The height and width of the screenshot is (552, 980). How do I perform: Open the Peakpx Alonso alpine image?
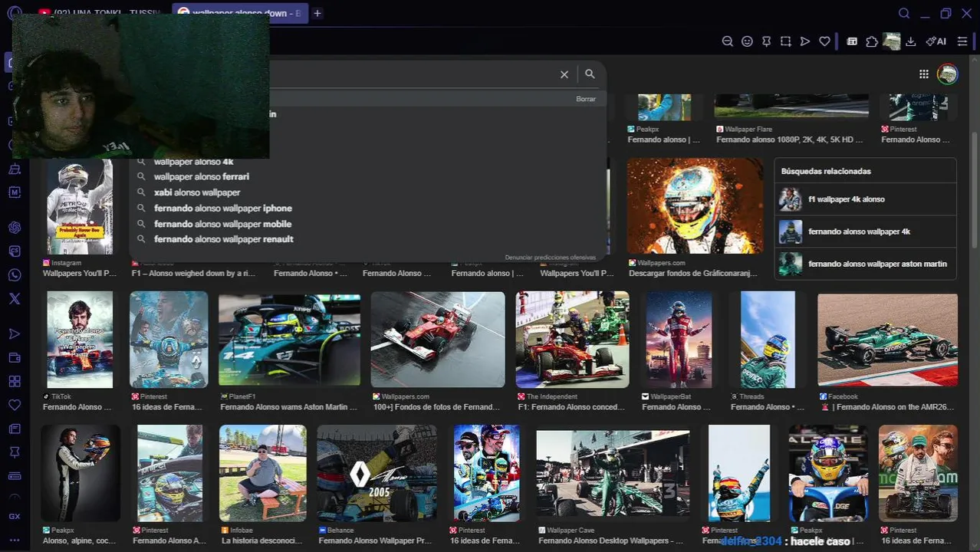[x=81, y=473]
